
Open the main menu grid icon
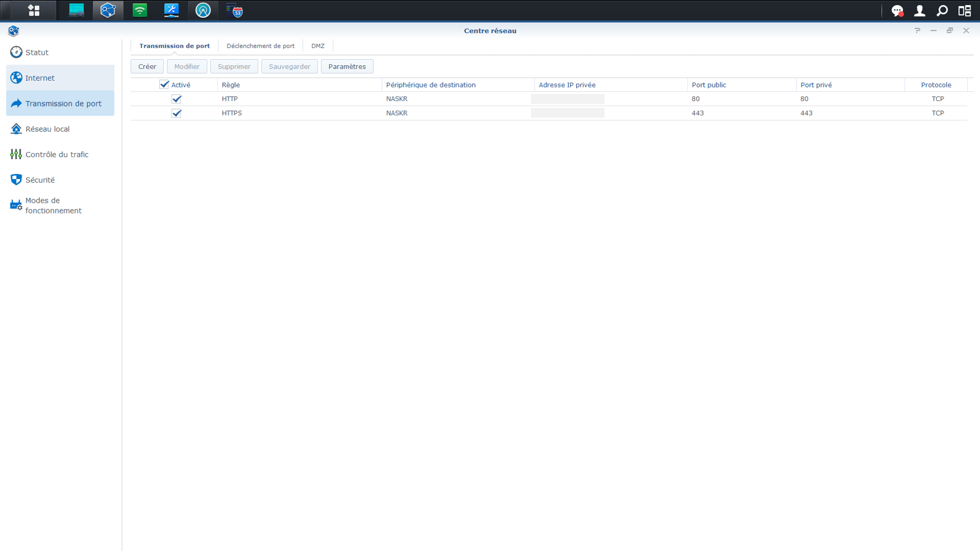(34, 11)
